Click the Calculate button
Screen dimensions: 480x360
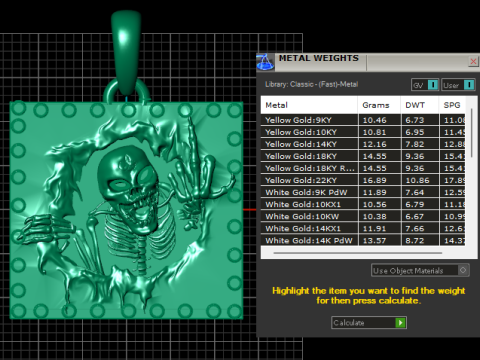[x=369, y=323]
